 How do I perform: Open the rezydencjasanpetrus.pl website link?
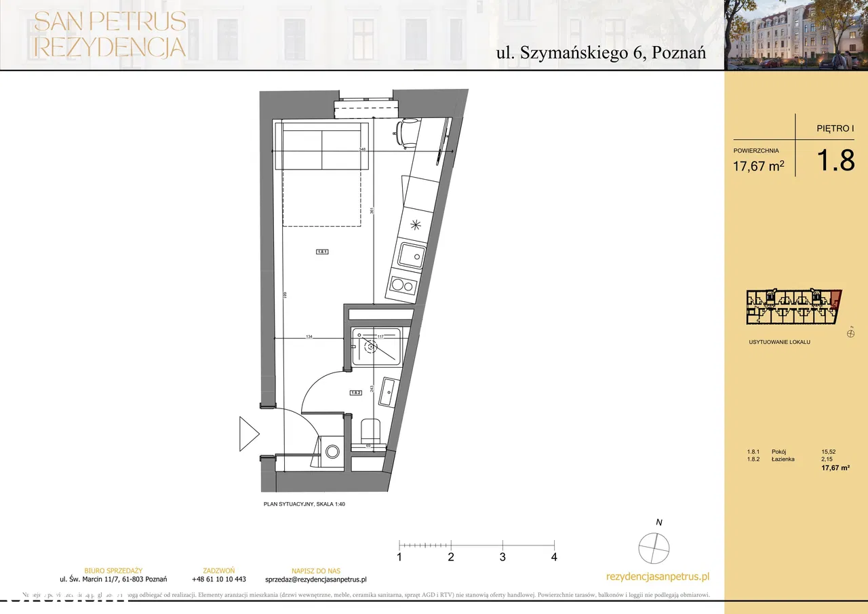[657, 577]
